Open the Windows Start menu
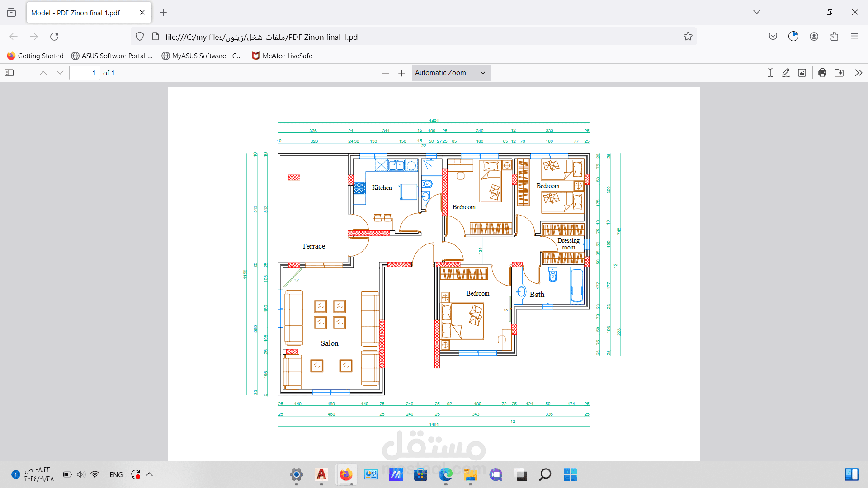Viewport: 868px width, 488px height. 570,474
